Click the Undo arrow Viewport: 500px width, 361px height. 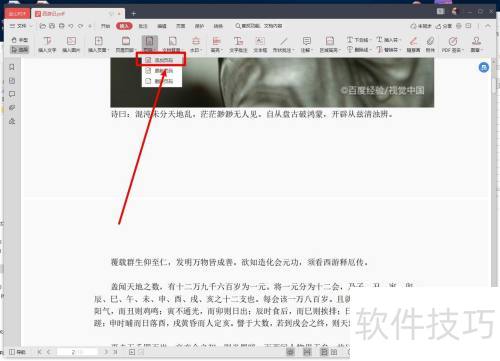71,26
